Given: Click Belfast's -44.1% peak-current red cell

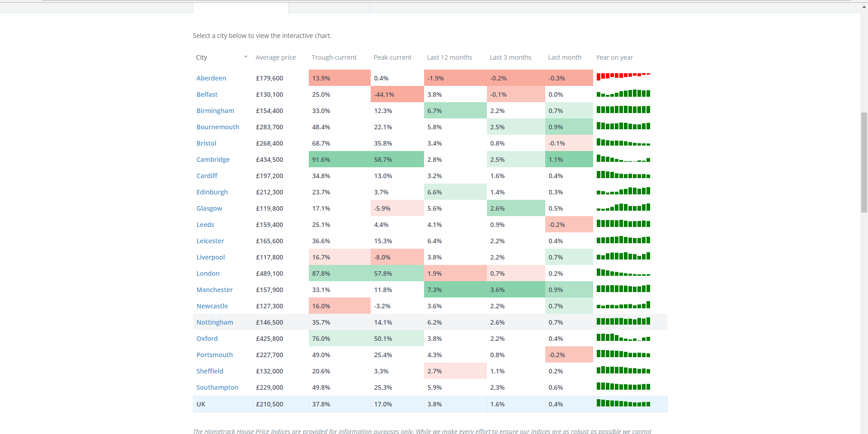Looking at the screenshot, I should point(397,94).
